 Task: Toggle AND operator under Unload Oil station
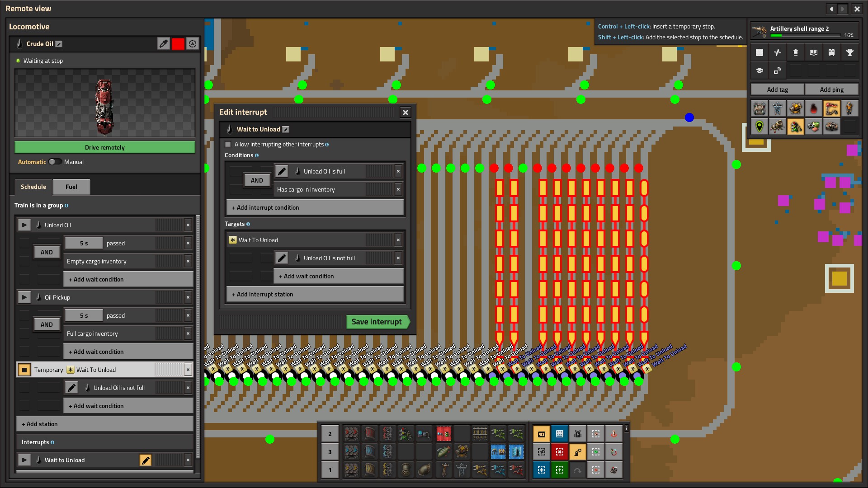point(47,252)
